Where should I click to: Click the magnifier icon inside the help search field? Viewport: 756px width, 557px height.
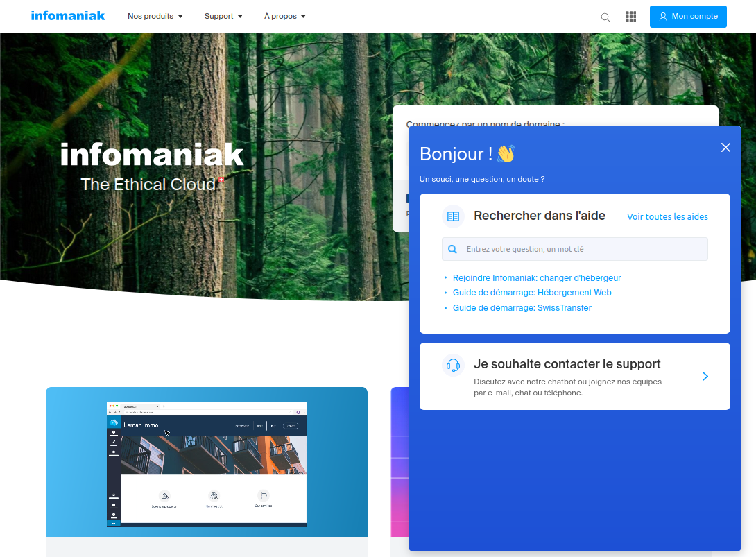point(453,249)
